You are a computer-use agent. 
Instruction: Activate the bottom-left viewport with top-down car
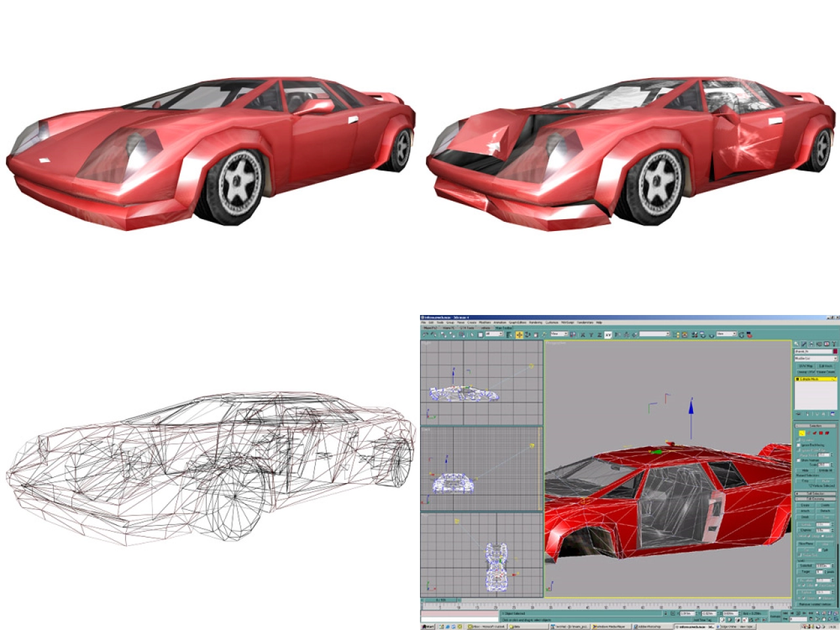482,555
